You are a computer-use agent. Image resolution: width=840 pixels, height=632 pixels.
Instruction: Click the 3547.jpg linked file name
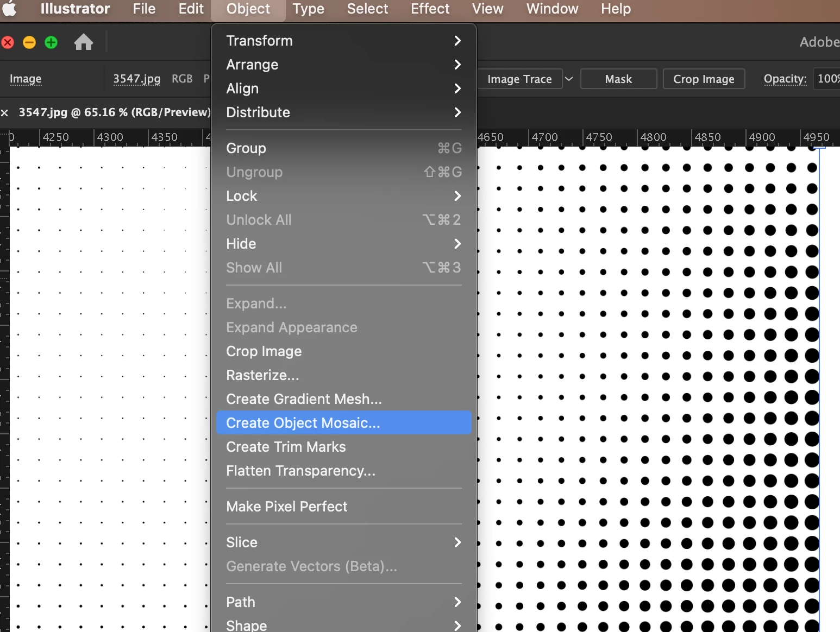tap(136, 79)
